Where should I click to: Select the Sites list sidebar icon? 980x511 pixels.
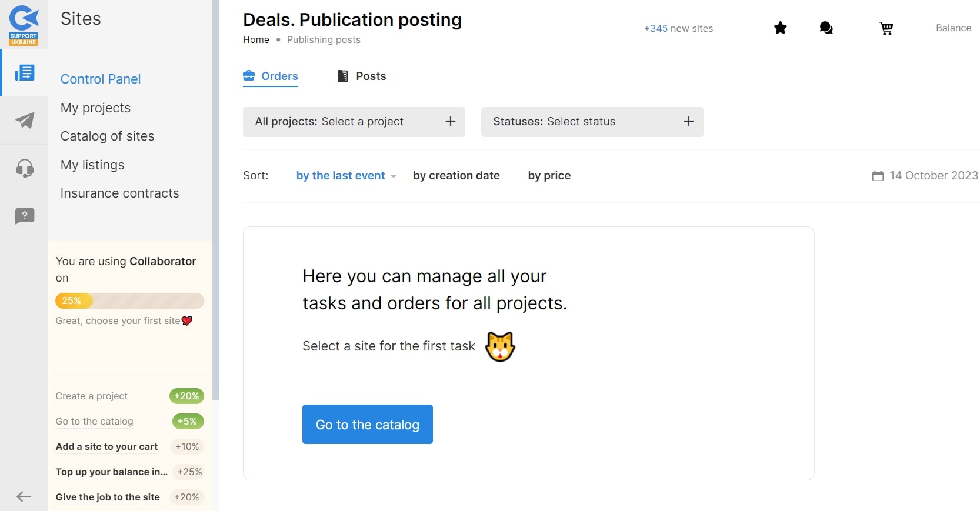tap(25, 73)
